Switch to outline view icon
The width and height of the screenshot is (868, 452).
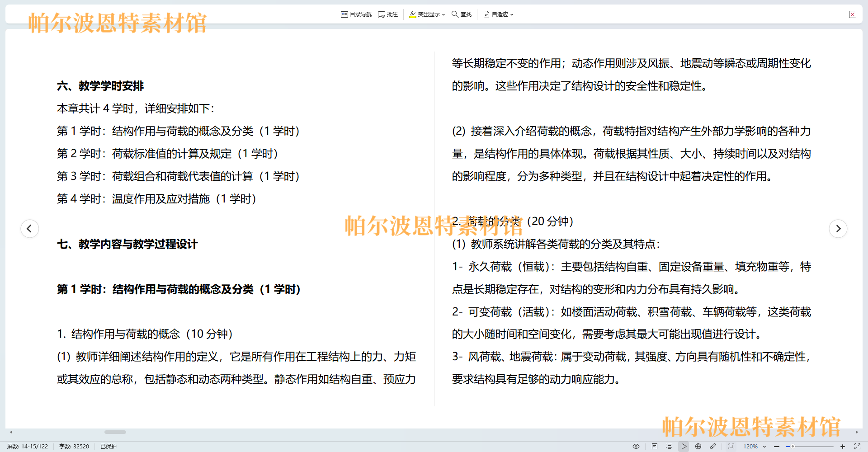[x=669, y=446]
